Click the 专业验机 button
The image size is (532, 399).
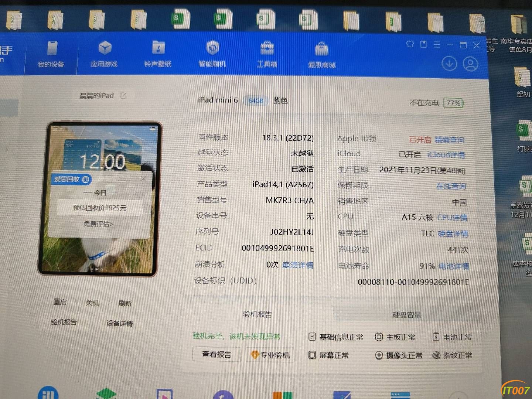(270, 355)
